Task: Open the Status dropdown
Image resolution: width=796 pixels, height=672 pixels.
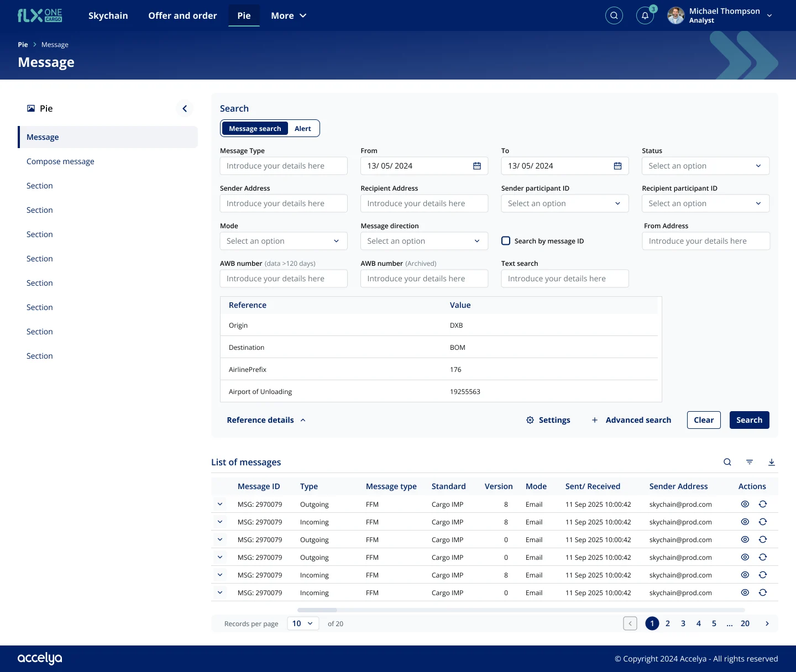Action: (x=705, y=166)
